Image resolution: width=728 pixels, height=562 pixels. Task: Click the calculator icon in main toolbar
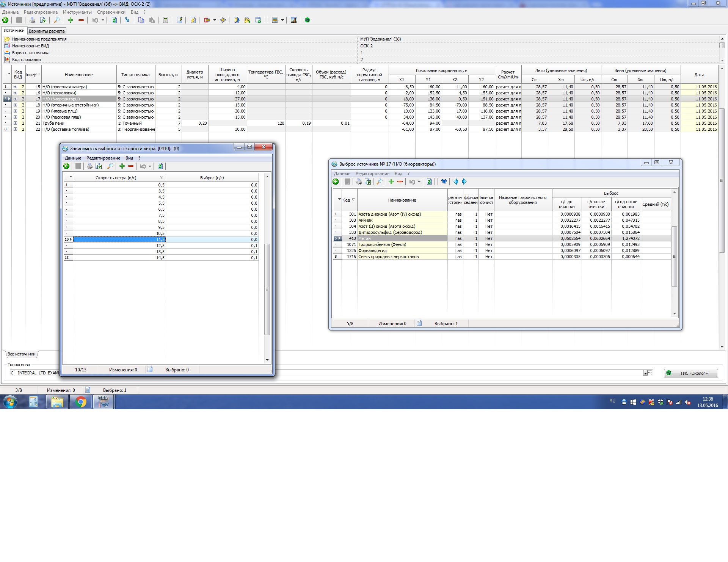(x=165, y=20)
